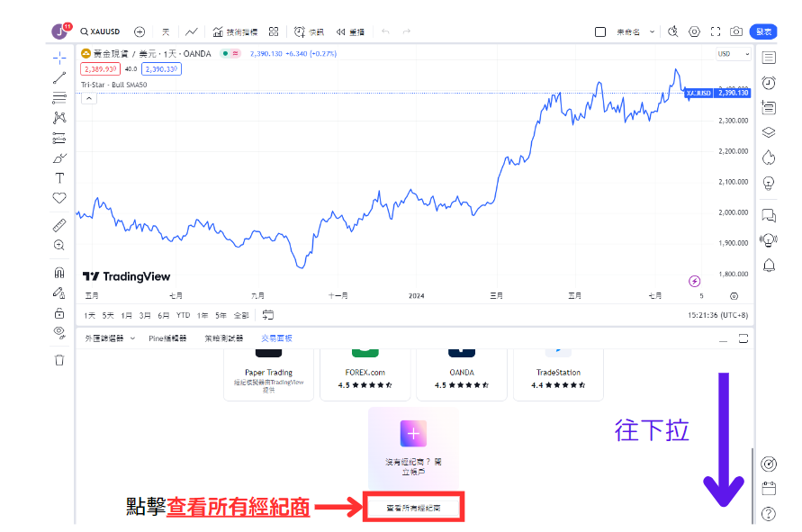Viewport: 802px width, 532px height.
Task: Select the 3月 date range
Action: pyautogui.click(x=145, y=316)
